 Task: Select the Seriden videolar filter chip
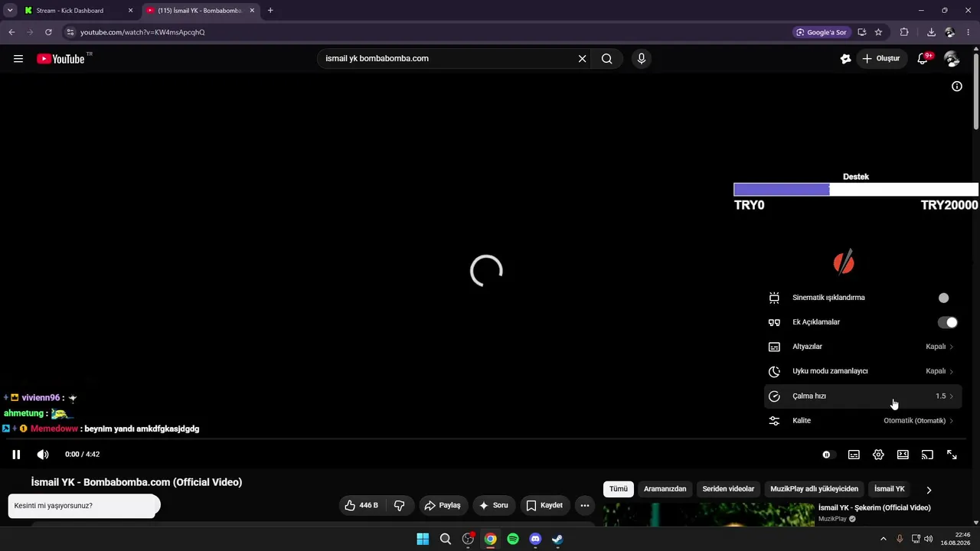(x=728, y=489)
